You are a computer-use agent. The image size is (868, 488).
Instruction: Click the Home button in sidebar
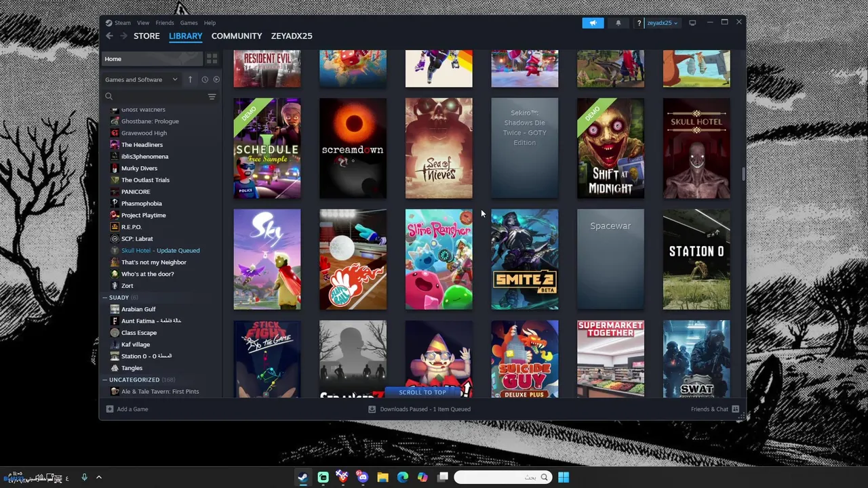click(152, 59)
